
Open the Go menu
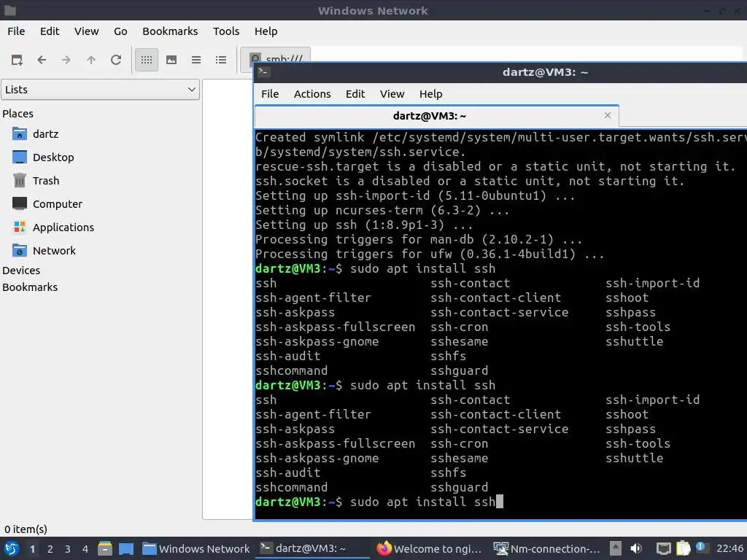coord(120,31)
